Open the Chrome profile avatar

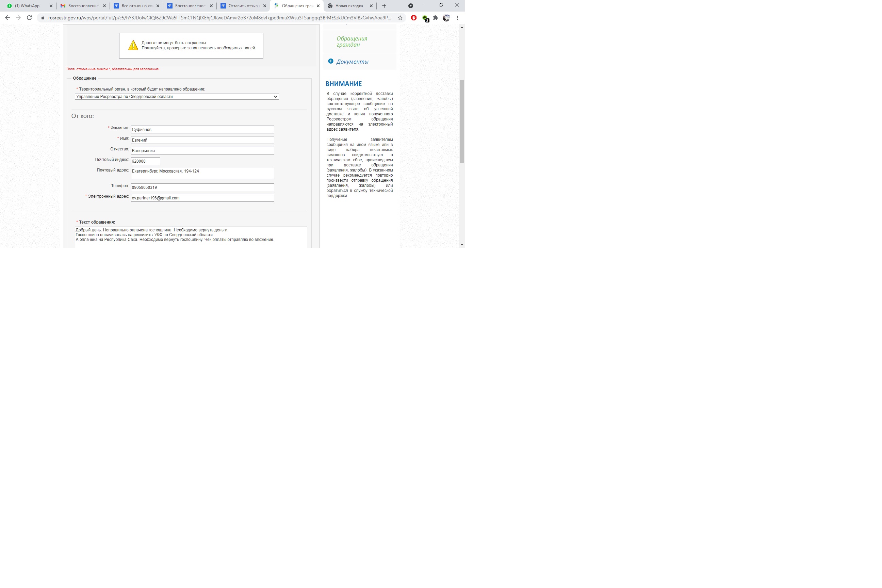pyautogui.click(x=446, y=18)
